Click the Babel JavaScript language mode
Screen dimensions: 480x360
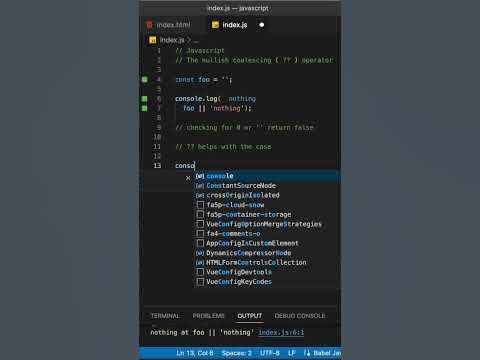pos(327,353)
